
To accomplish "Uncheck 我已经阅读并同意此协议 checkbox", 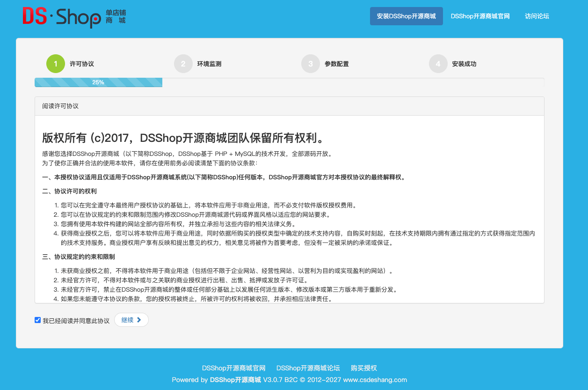I will (x=38, y=320).
